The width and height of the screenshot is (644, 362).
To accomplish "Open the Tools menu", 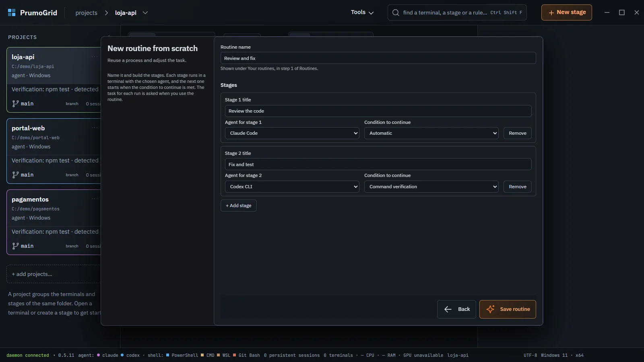I will (362, 12).
